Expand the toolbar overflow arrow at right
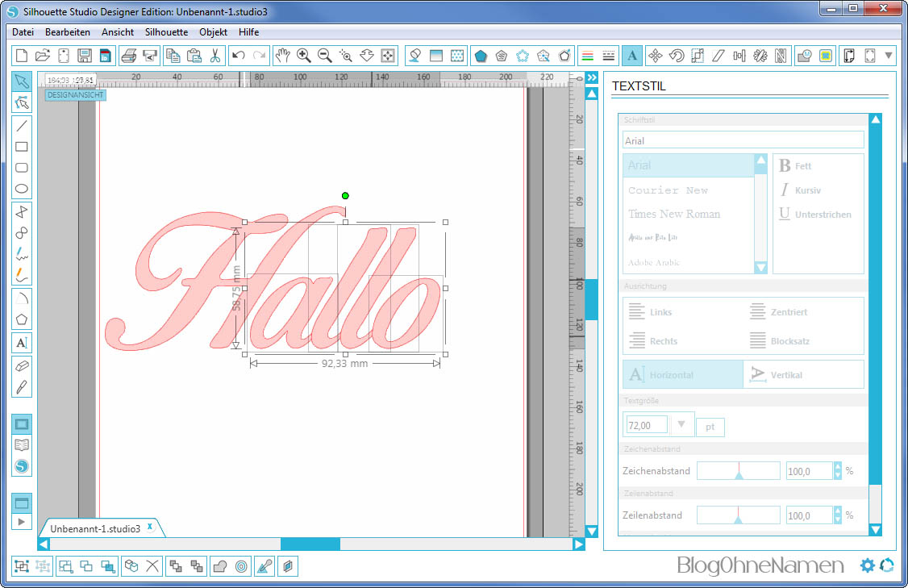 click(x=889, y=56)
